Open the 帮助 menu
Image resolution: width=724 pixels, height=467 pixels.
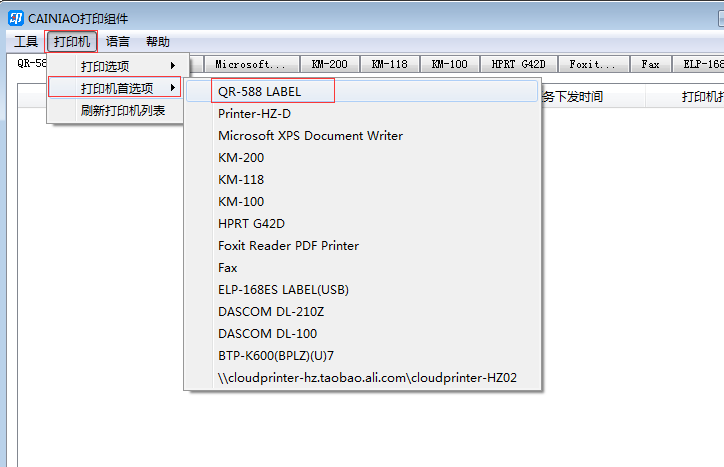click(x=158, y=42)
